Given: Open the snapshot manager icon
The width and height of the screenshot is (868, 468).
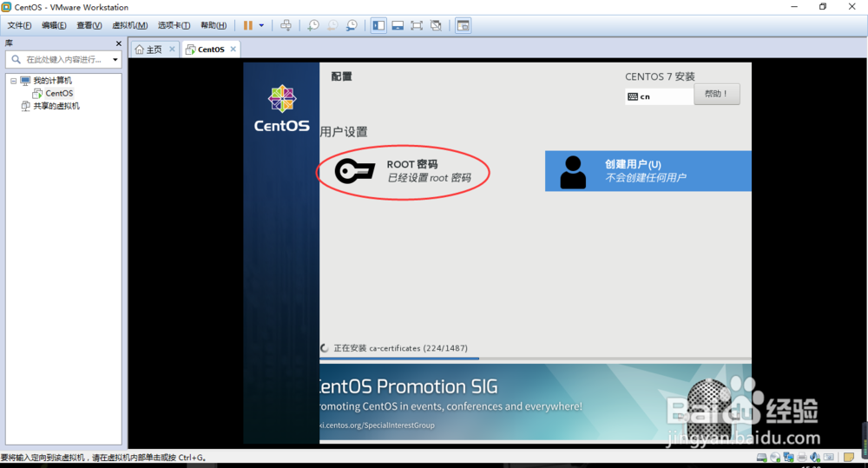Looking at the screenshot, I should pyautogui.click(x=352, y=25).
